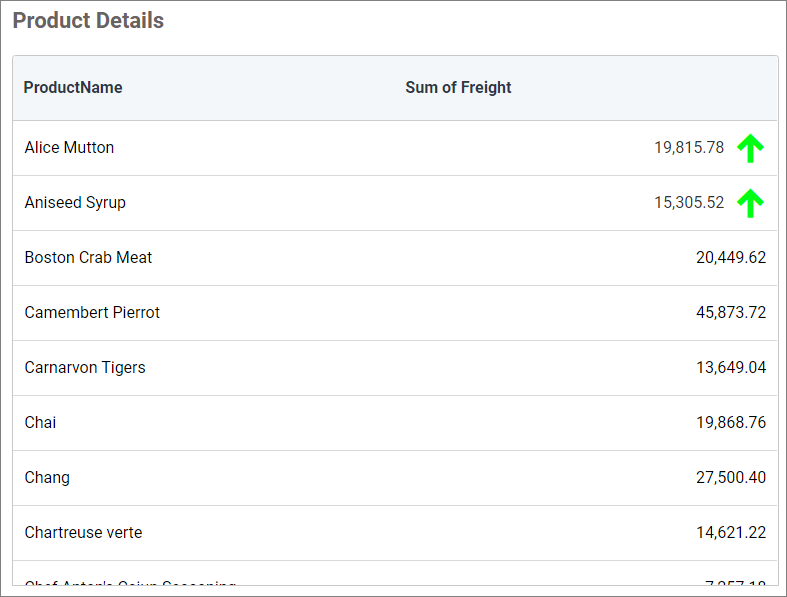Click the Product Details widget title
787x597 pixels.
88,21
